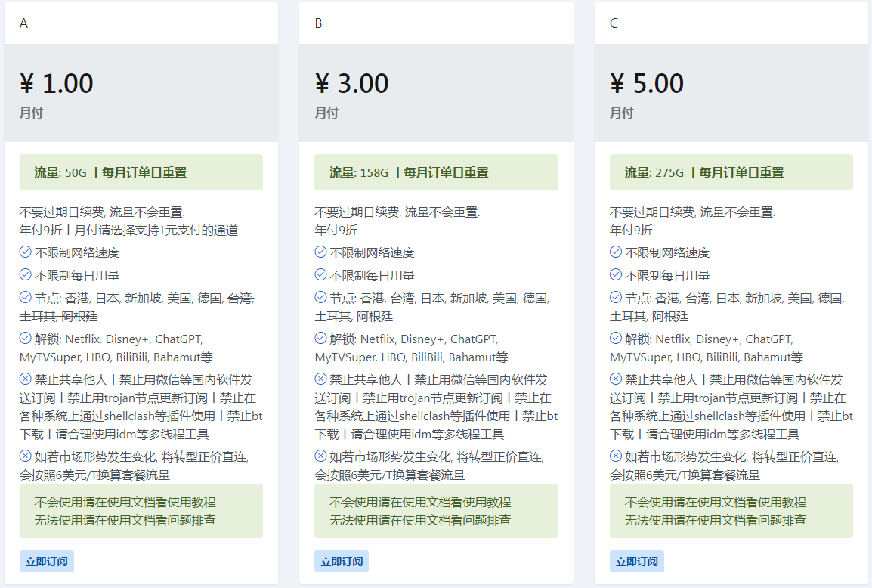872x588 pixels.
Task: Click the ¥ 5.00 price text
Action: [x=647, y=84]
